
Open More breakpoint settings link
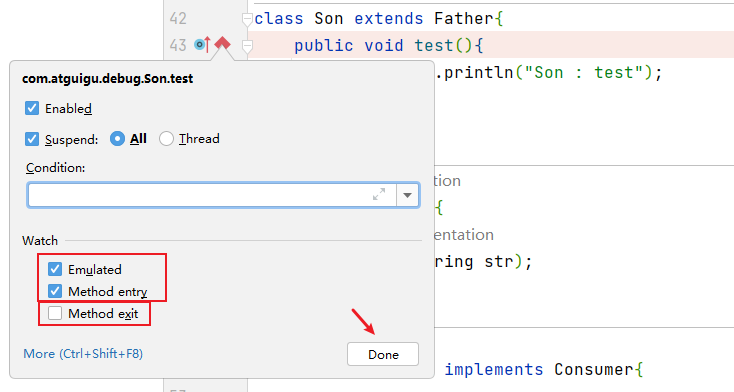tap(83, 354)
